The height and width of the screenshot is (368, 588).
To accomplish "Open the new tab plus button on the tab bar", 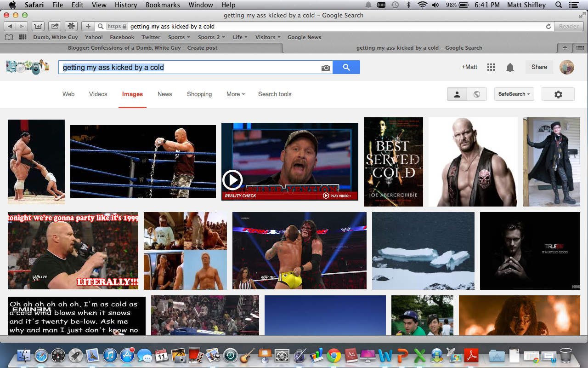I will click(x=565, y=48).
